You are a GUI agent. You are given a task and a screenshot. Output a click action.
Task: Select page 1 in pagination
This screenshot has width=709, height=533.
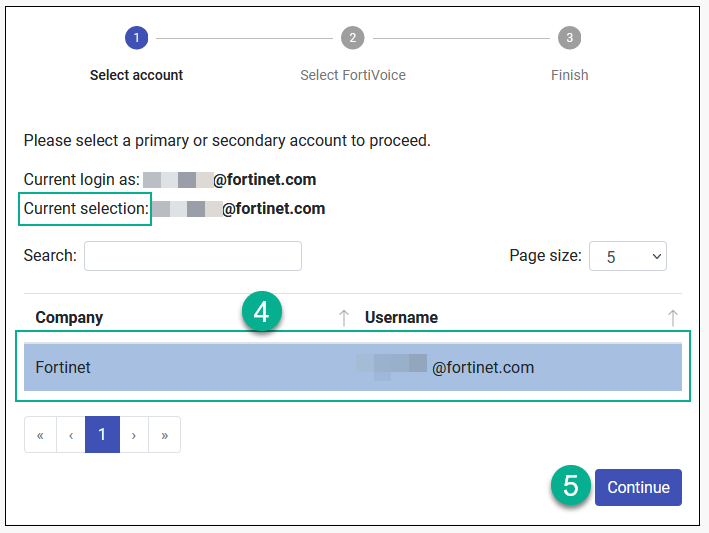(x=102, y=435)
